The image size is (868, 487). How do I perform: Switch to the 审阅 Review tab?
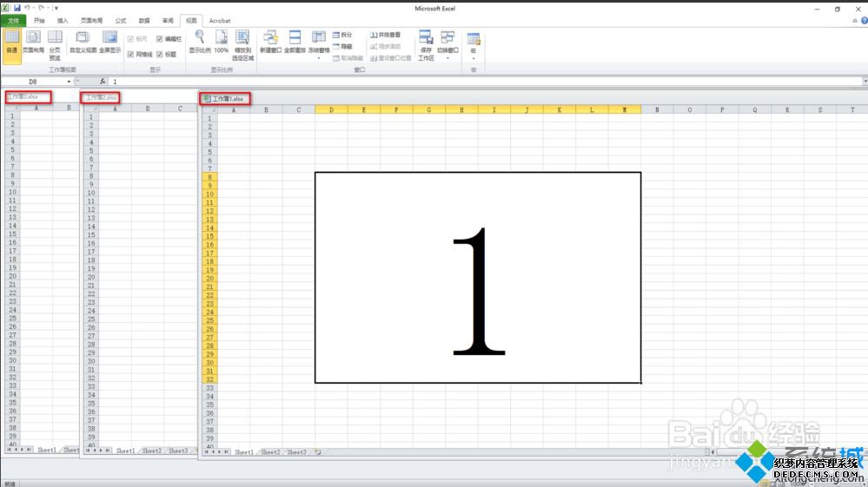coord(168,21)
